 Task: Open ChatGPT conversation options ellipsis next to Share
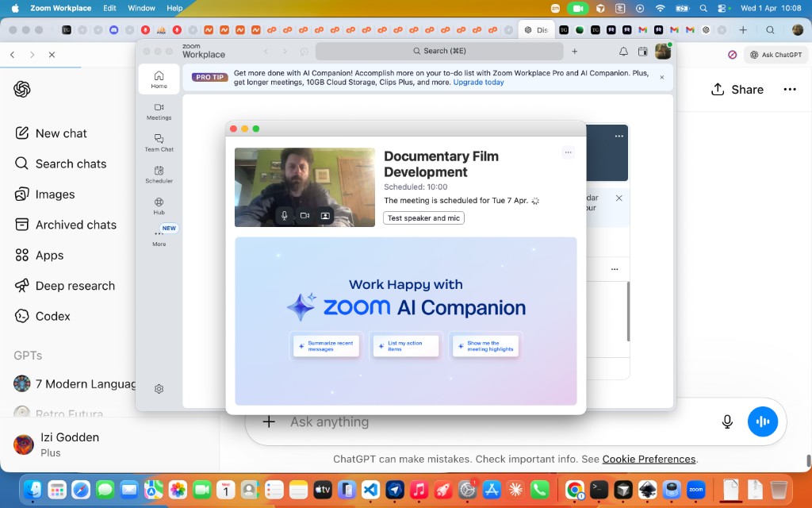(x=789, y=90)
